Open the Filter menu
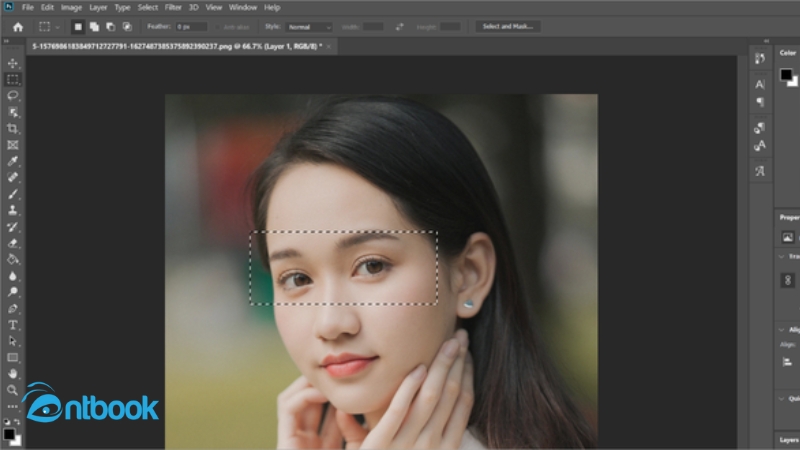Viewport: 800px width, 450px height. 173,8
